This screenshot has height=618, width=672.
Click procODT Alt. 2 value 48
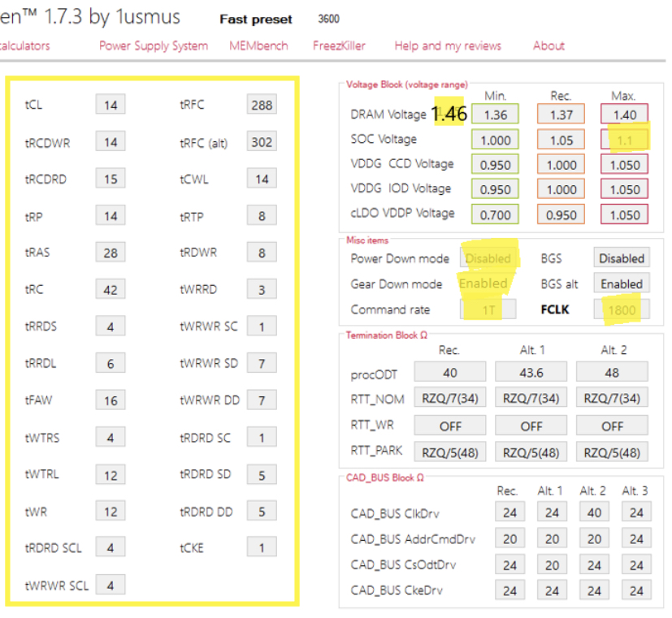click(x=612, y=372)
